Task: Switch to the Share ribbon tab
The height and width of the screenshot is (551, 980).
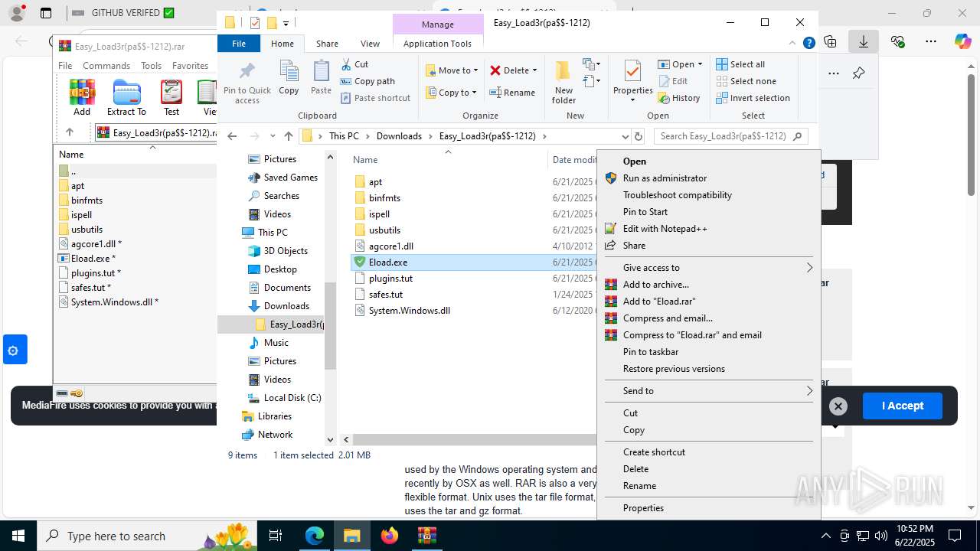Action: click(x=327, y=44)
